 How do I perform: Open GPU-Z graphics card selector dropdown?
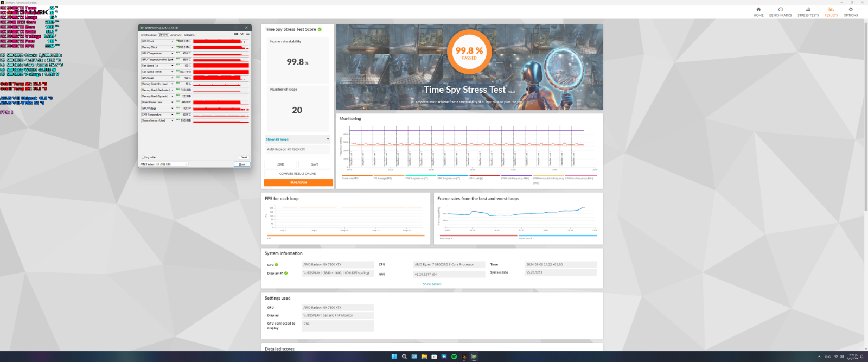click(x=164, y=164)
